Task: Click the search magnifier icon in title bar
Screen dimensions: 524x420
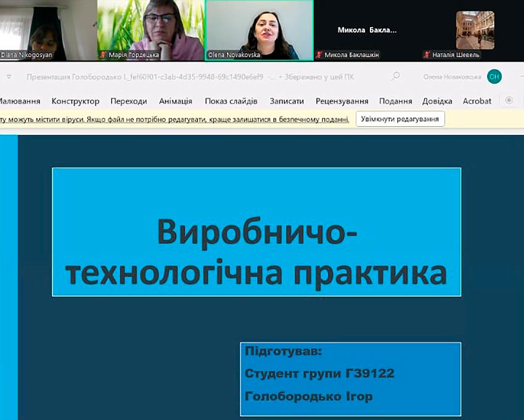Action: click(395, 76)
